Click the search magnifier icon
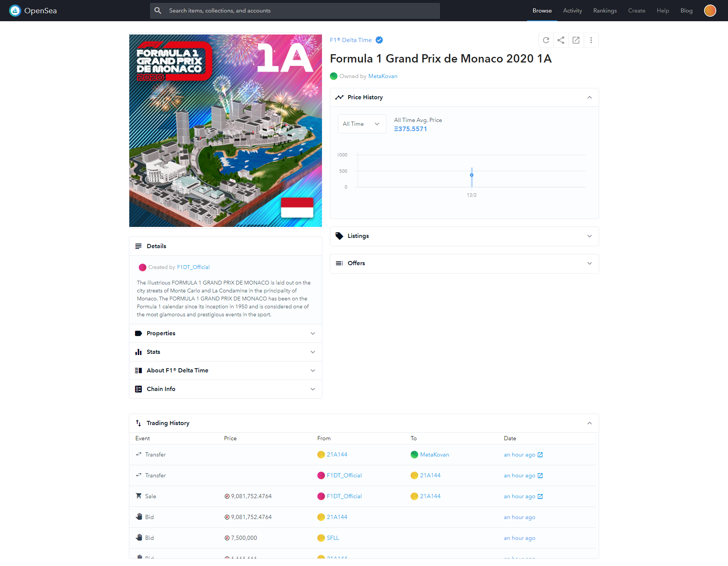Image resolution: width=728 pixels, height=566 pixels. (158, 11)
